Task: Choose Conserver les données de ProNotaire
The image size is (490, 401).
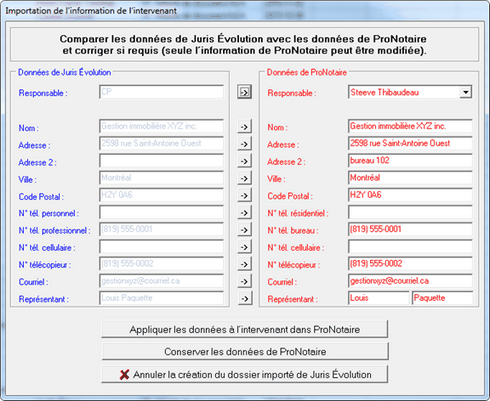Action: point(245,352)
